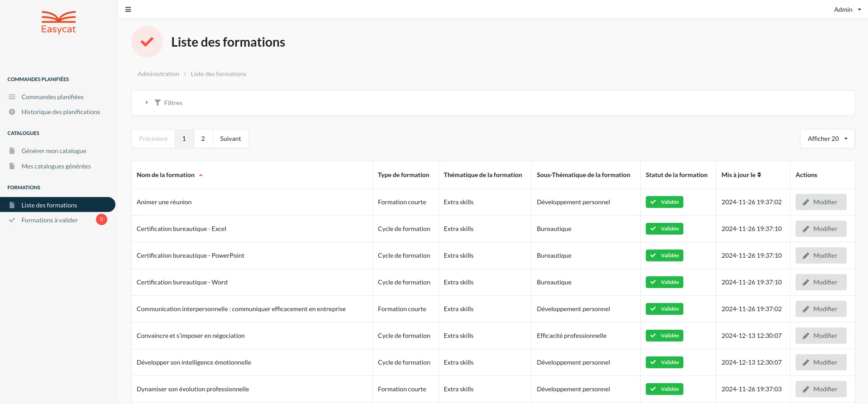Click Modifier for Certification bureautique - PowerPoint
868x404 pixels.
pyautogui.click(x=821, y=255)
